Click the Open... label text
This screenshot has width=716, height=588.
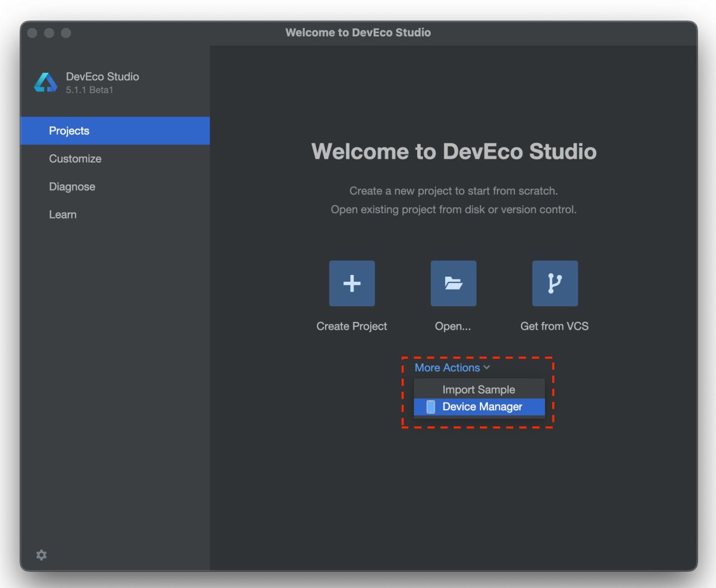(453, 326)
